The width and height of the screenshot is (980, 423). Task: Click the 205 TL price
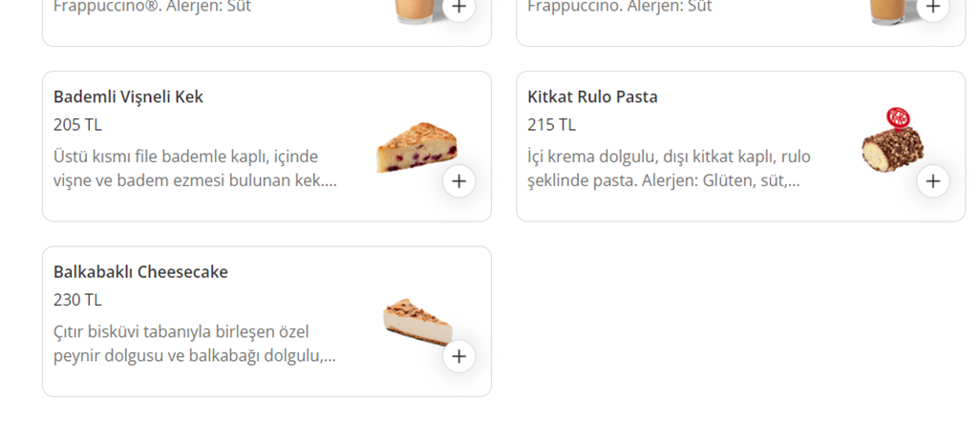tap(77, 124)
